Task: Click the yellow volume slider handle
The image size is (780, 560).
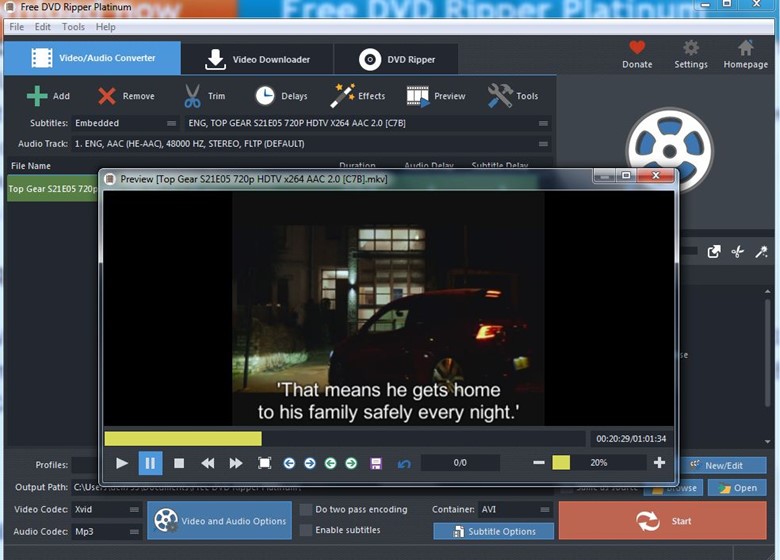Action: (x=561, y=463)
